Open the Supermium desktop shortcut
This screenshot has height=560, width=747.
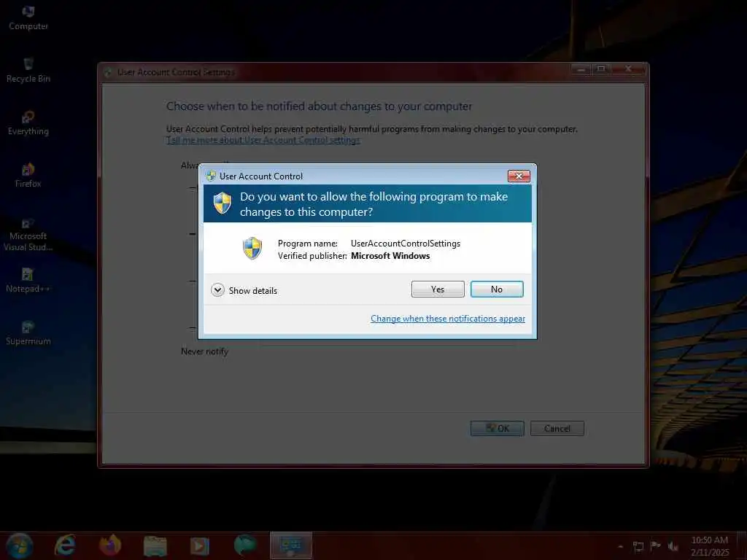(28, 333)
